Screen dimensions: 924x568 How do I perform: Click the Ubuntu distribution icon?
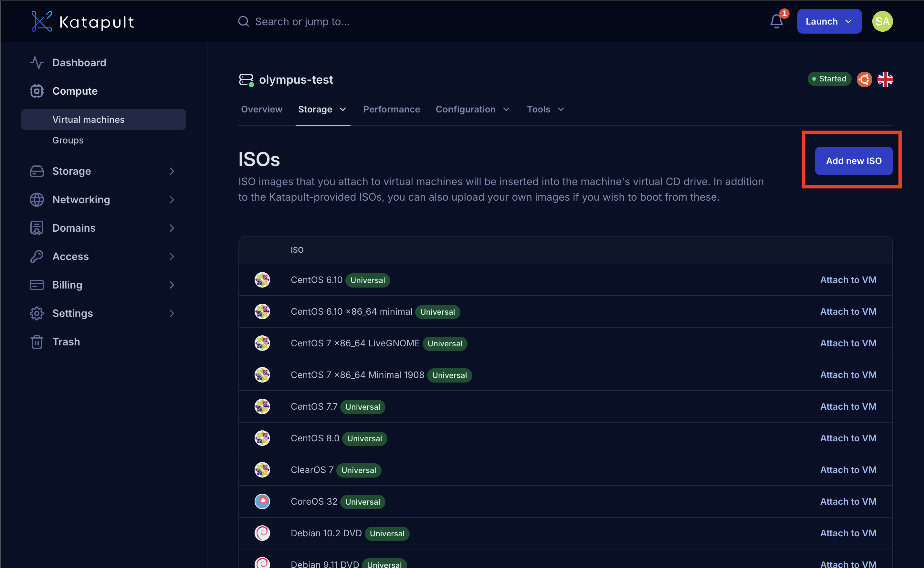864,79
